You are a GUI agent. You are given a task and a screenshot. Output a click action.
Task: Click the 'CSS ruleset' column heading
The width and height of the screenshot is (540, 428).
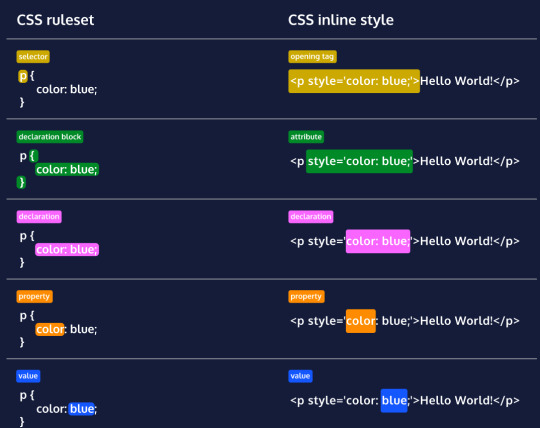(x=55, y=20)
